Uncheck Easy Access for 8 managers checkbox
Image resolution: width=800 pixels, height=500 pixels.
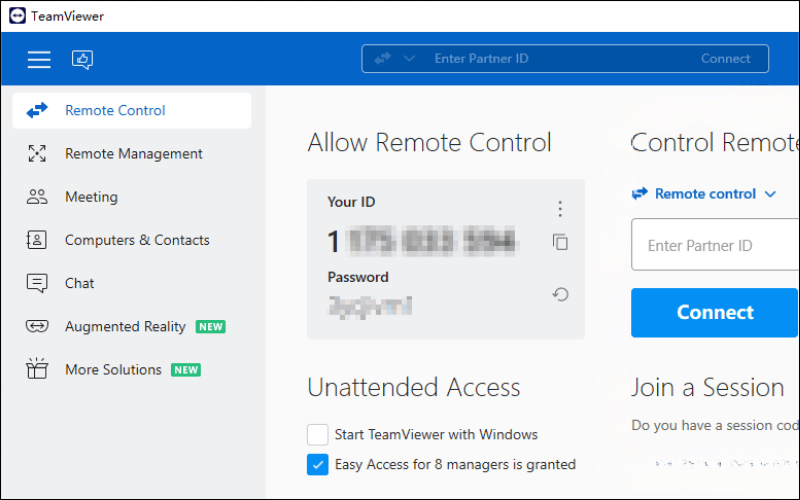click(317, 465)
